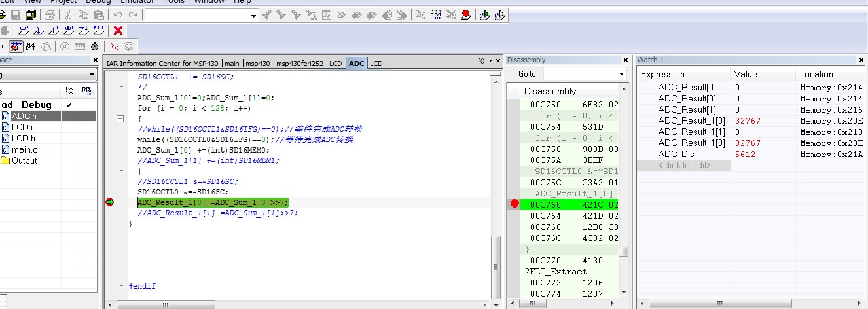Close the current editor tab with X
Image resolution: width=868 pixels, height=309 pixels.
click(x=497, y=61)
